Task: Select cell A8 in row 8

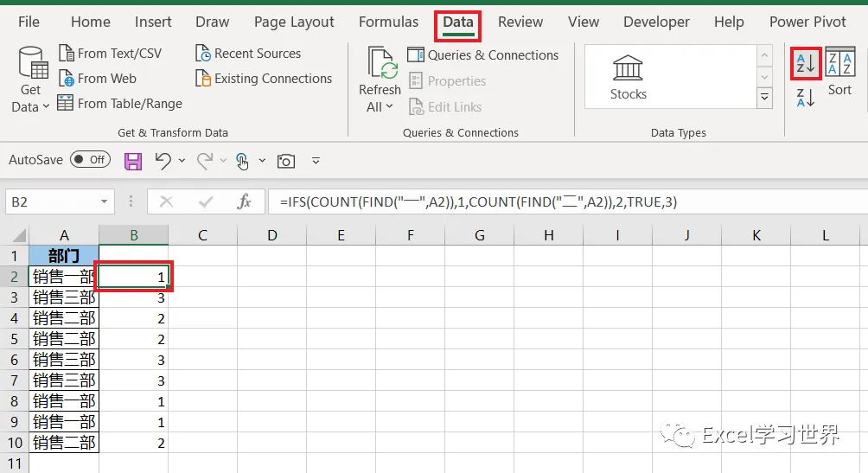Action: click(x=64, y=401)
